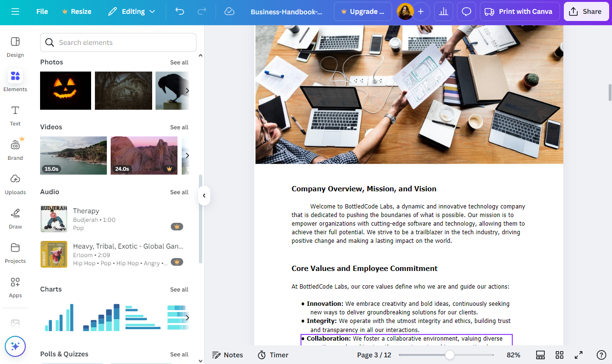612x364 pixels.
Task: Open the hamburger main menu
Action: point(15,11)
